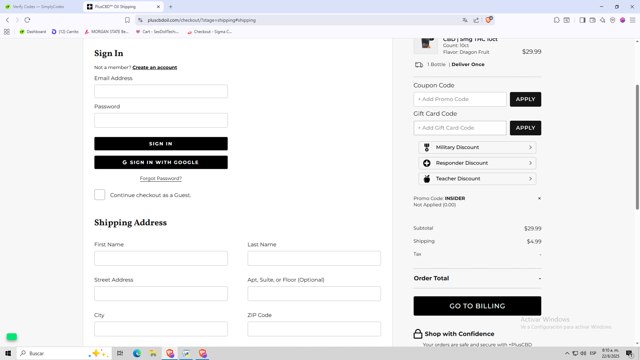Viewport: 640px width, 360px height.
Task: Bookmark this page using the bookmark icon
Action: pos(127,20)
